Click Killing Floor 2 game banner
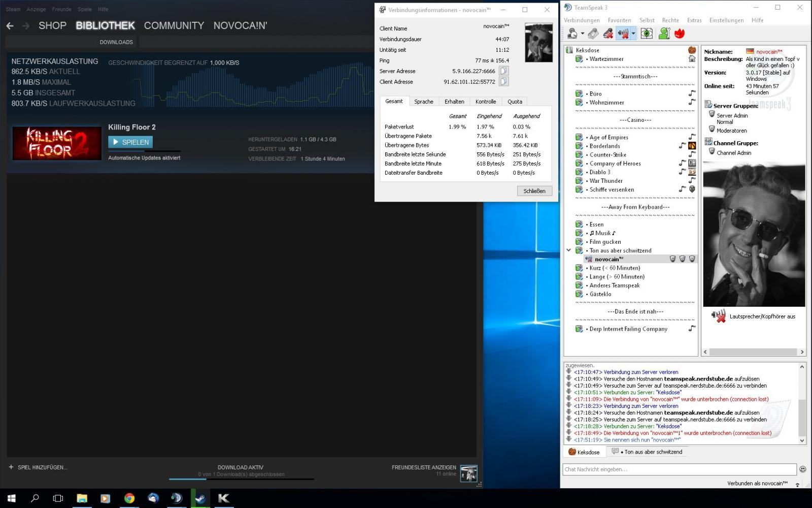Screen dimensions: 812x508 (x=57, y=143)
